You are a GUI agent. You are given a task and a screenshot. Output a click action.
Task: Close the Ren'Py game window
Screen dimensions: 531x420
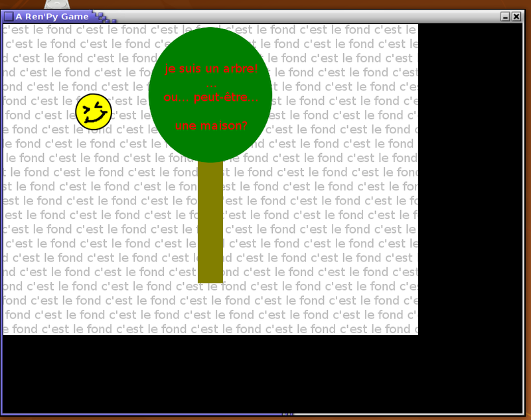(x=516, y=17)
